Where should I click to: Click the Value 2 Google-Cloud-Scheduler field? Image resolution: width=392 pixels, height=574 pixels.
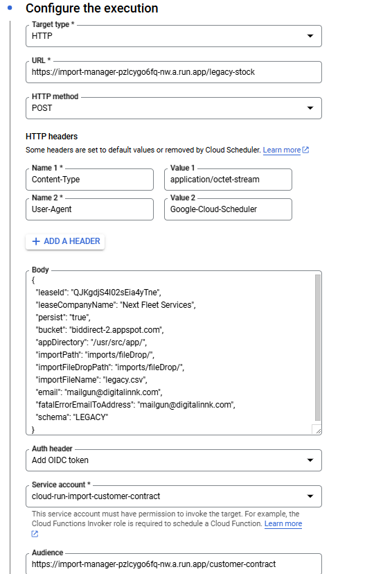[x=228, y=209]
